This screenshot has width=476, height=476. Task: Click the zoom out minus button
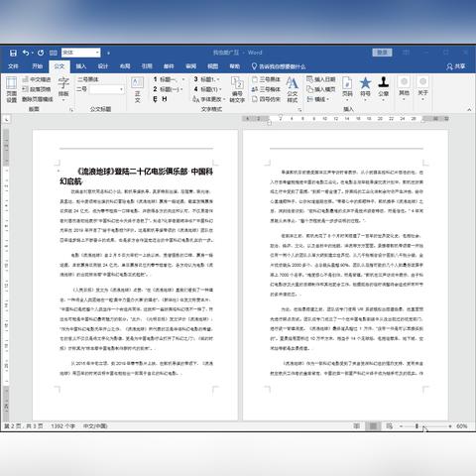pyautogui.click(x=402, y=426)
